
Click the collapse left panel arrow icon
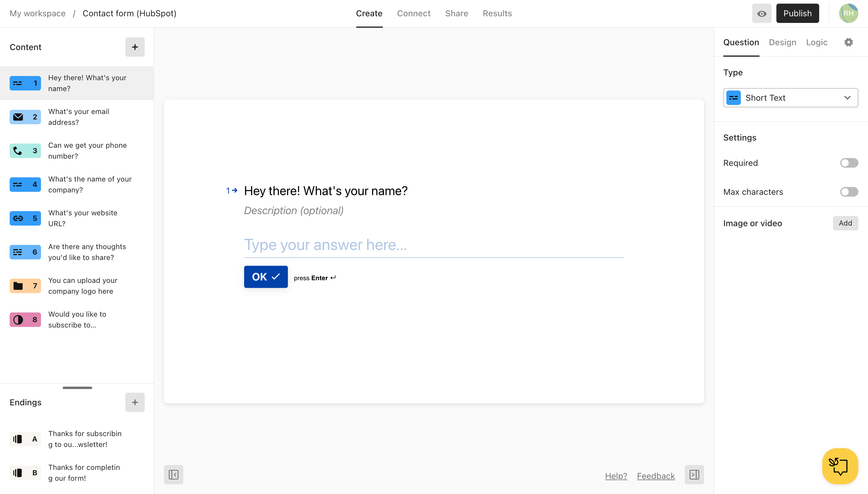173,475
